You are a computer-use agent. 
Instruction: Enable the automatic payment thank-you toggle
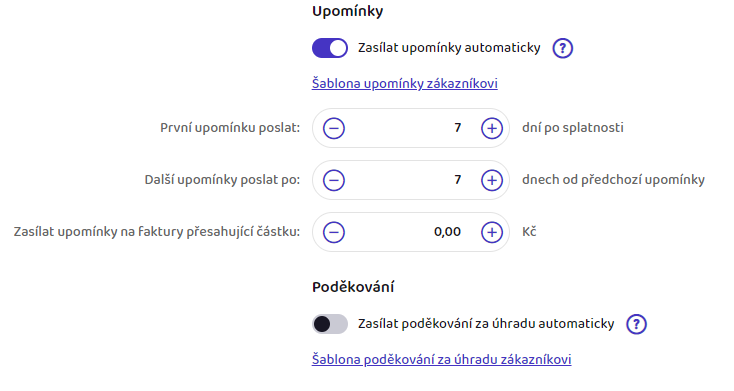(x=330, y=324)
